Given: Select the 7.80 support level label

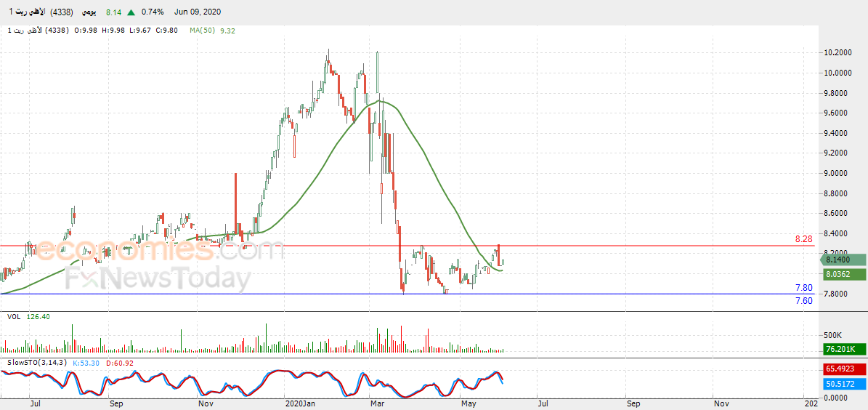Looking at the screenshot, I should click(803, 288).
